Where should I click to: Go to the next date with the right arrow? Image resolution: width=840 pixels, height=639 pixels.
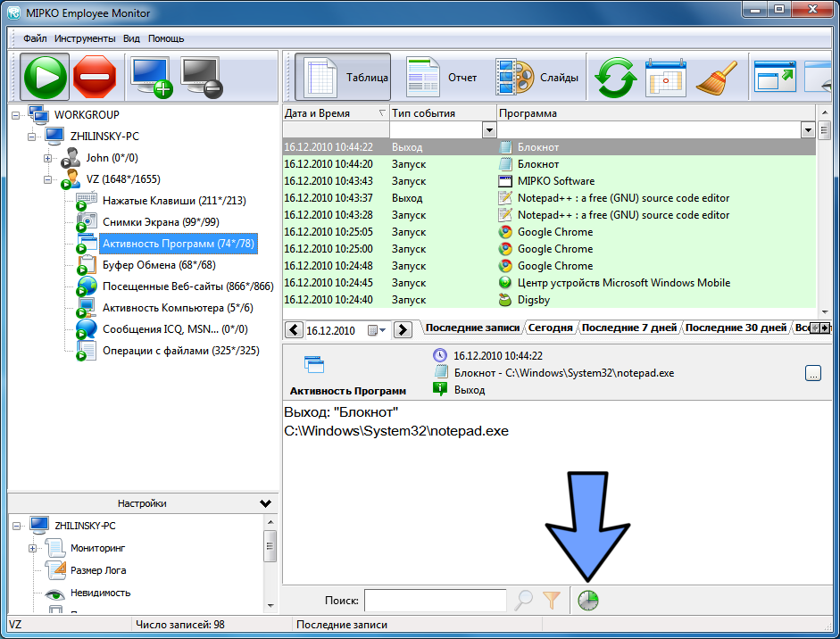pos(403,329)
